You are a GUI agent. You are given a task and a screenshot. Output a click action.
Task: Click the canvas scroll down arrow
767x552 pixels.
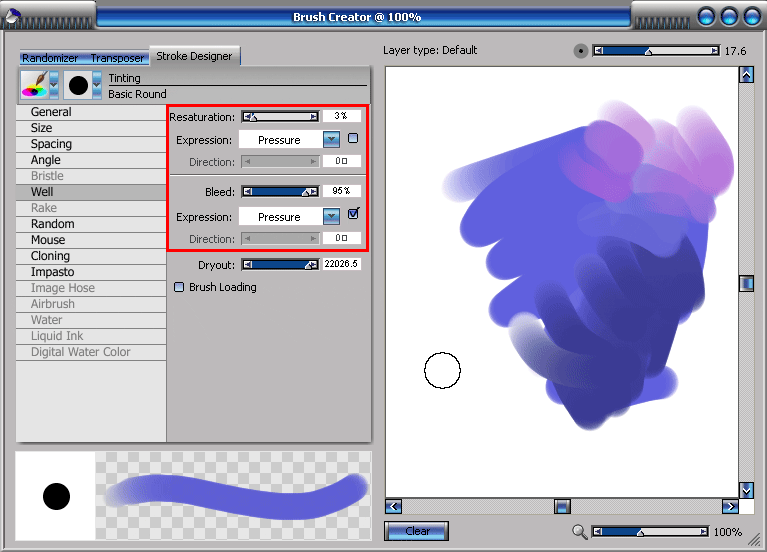(746, 490)
